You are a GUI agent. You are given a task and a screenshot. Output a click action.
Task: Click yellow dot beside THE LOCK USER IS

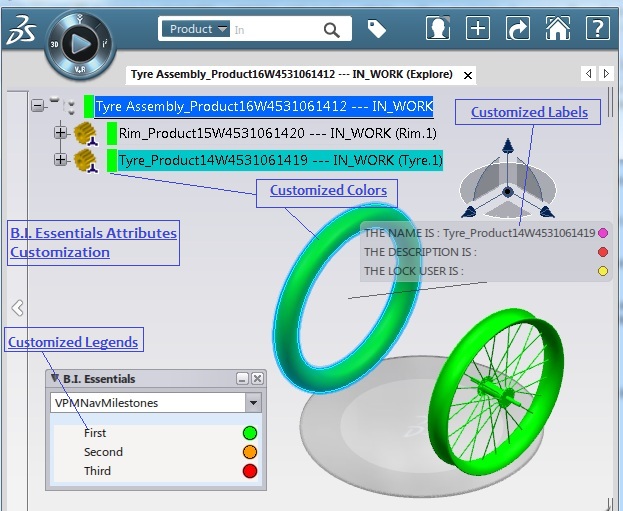click(x=603, y=271)
